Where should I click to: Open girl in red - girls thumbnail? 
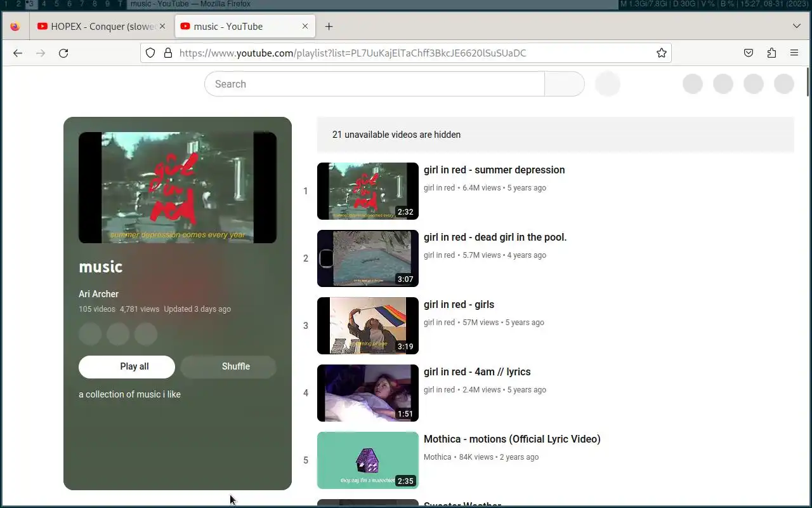click(368, 326)
